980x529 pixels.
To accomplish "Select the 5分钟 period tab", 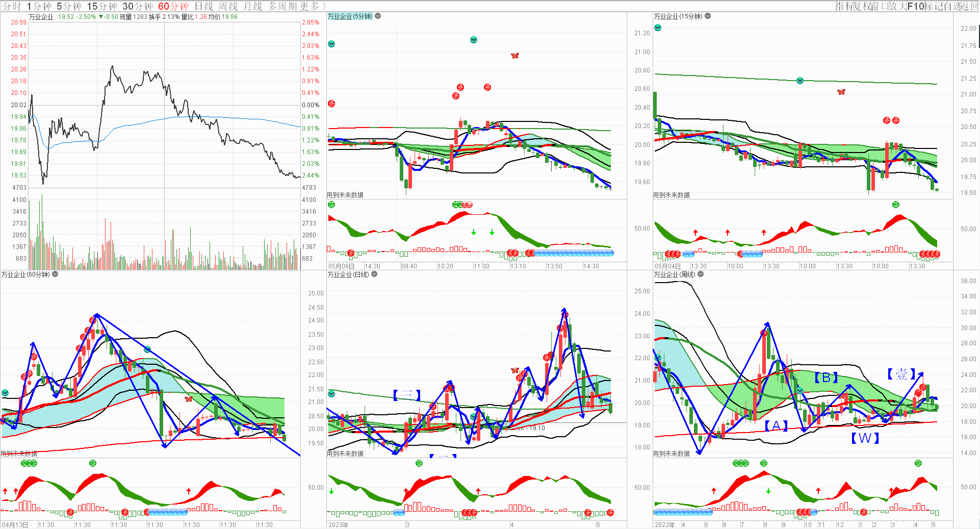I will 69,6.
